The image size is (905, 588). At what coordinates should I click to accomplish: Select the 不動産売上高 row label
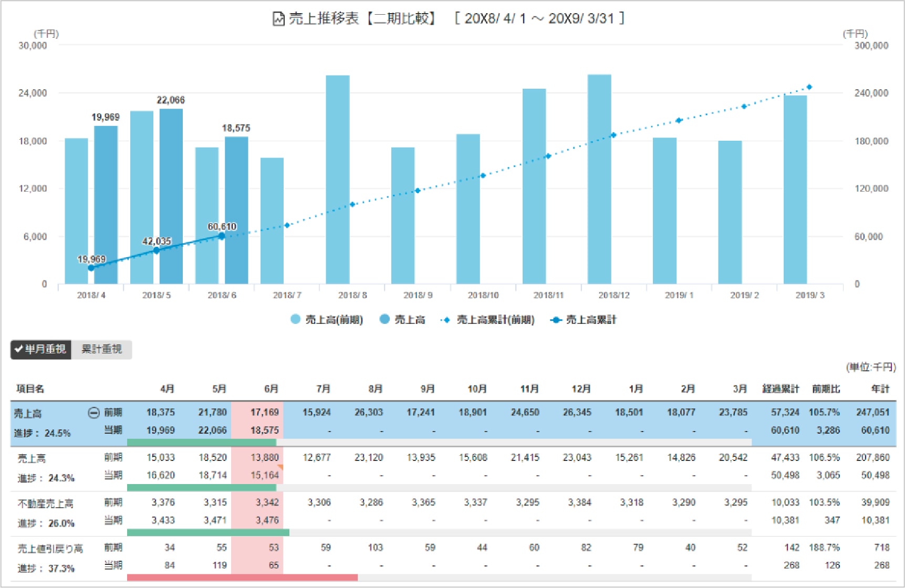(45, 503)
